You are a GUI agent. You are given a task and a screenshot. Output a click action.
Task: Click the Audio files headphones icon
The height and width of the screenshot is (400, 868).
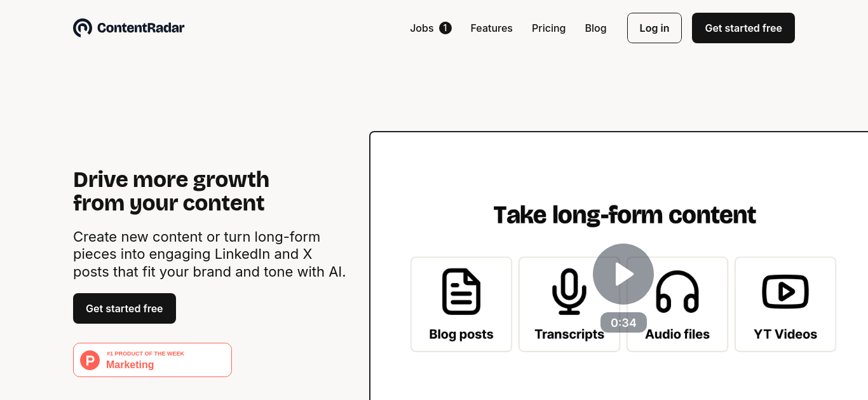[x=677, y=292]
